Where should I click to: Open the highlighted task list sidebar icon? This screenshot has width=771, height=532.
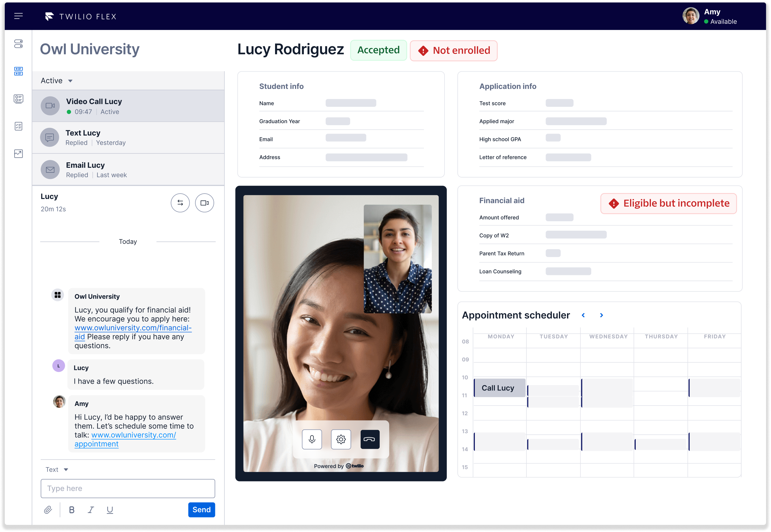click(19, 71)
